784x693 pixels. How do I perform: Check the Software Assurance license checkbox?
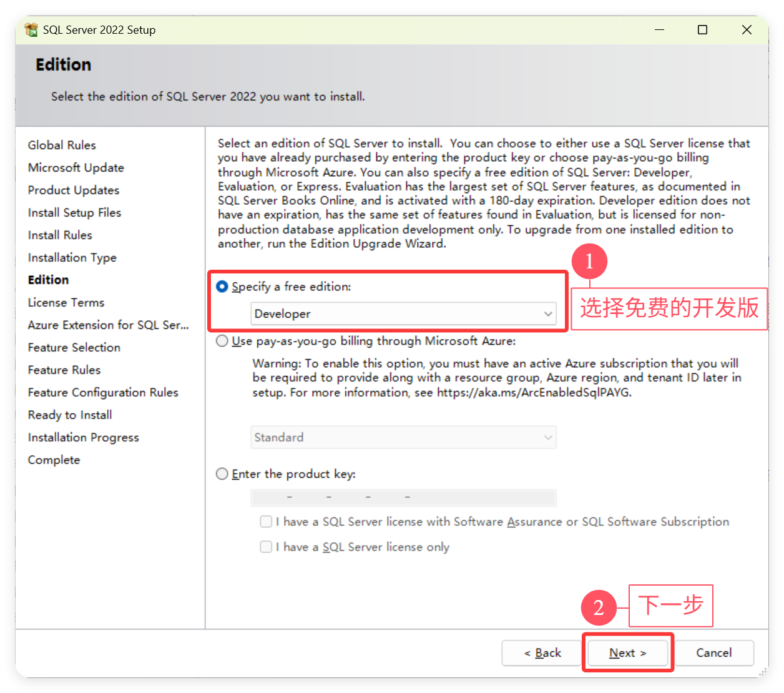[266, 521]
